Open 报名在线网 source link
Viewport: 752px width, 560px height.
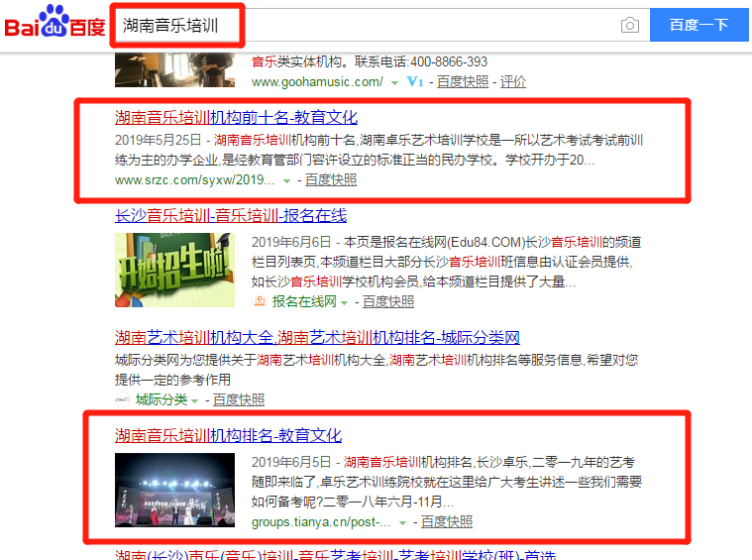[x=304, y=301]
